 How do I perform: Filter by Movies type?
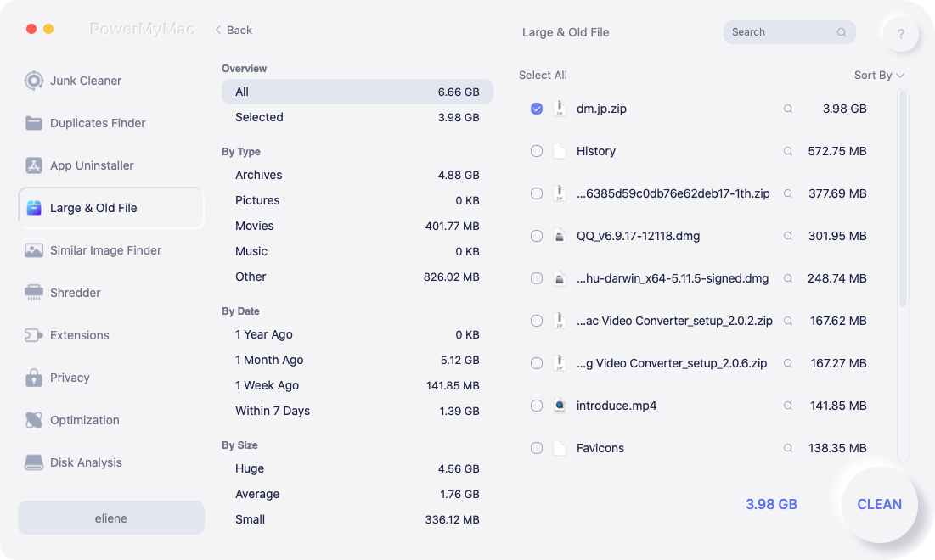click(x=358, y=226)
